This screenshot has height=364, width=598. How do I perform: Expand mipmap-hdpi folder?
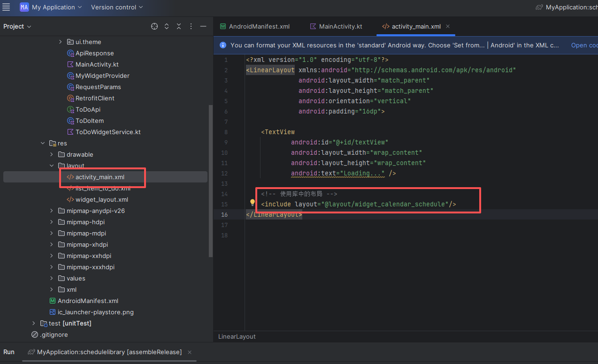52,222
